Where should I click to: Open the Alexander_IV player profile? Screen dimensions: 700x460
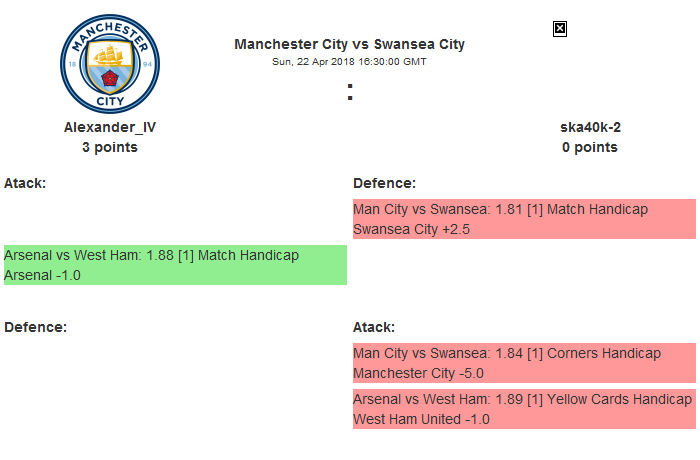click(x=110, y=127)
